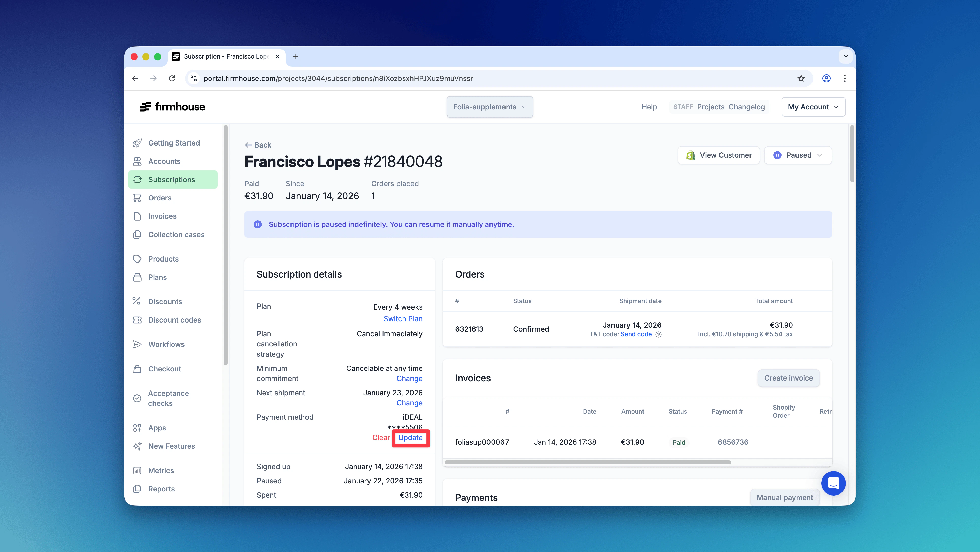Open the Metrics chart icon

pos(138,471)
